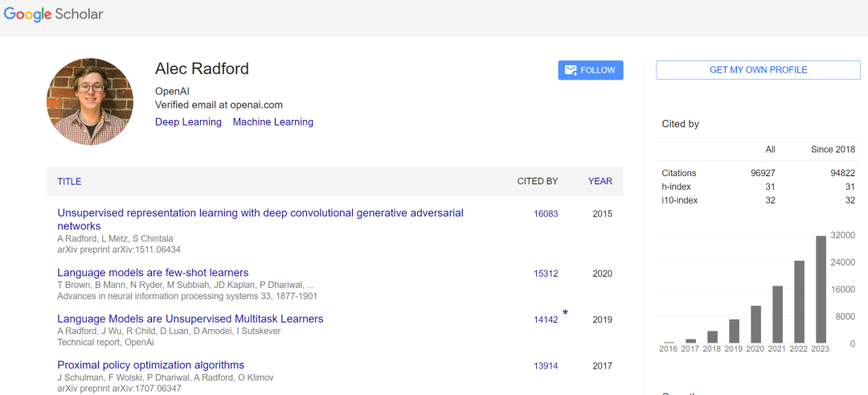The image size is (868, 395).
Task: Click the 'Since 2018' column header
Action: click(833, 150)
